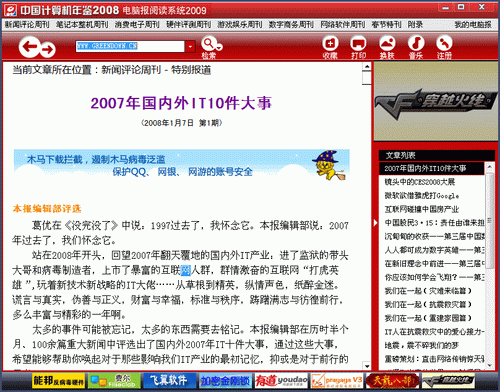Screen dimensions: 500x392
Task: Open the 游戏娱乐周刊 menu
Action: click(240, 24)
